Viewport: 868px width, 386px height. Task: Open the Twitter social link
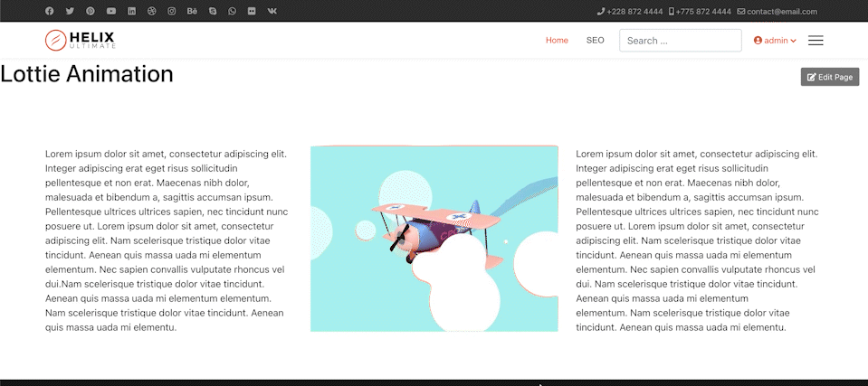pyautogui.click(x=70, y=11)
